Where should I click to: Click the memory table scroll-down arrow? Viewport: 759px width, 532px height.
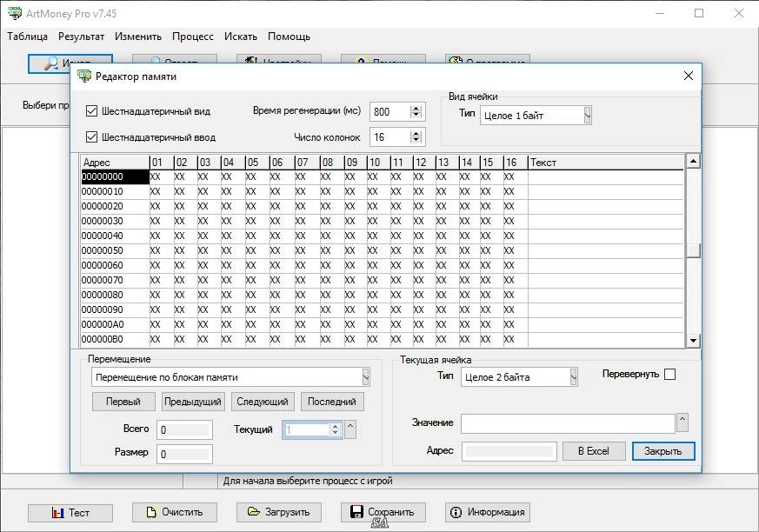[693, 340]
